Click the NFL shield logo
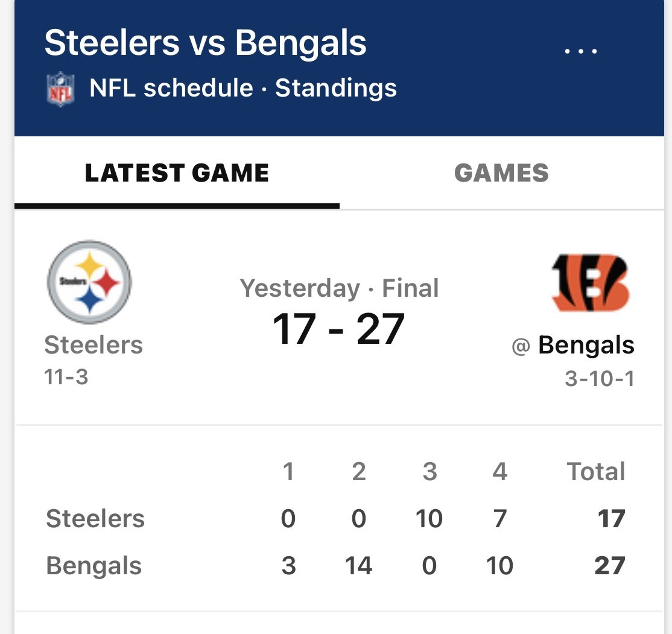Screen dimensions: 672x634 [x=60, y=89]
